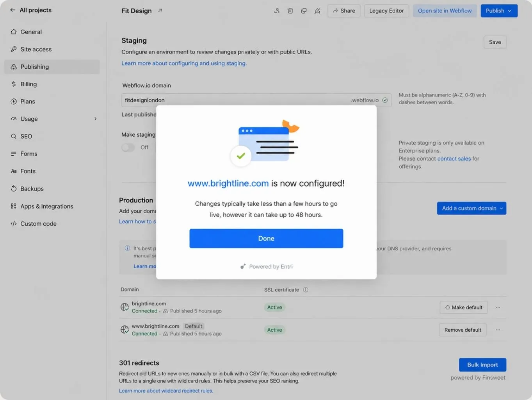This screenshot has height=400, width=532.
Task: Click the Custom code brackets icon
Action: click(x=14, y=223)
